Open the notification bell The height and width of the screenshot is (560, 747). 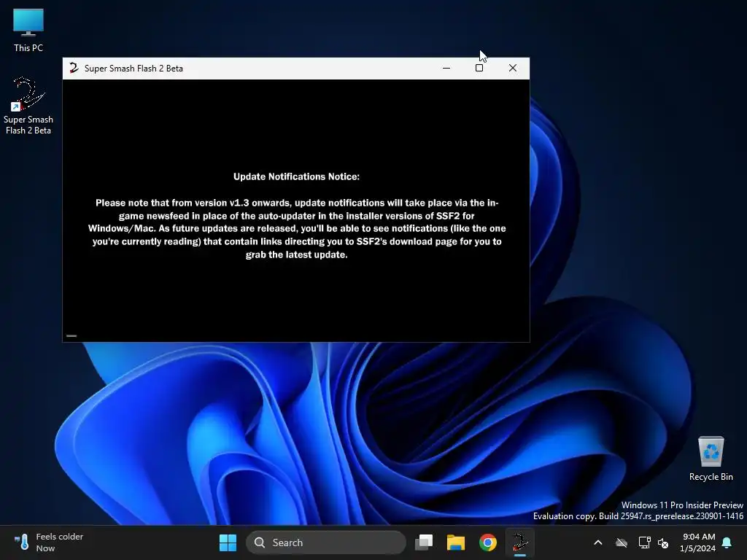click(727, 542)
